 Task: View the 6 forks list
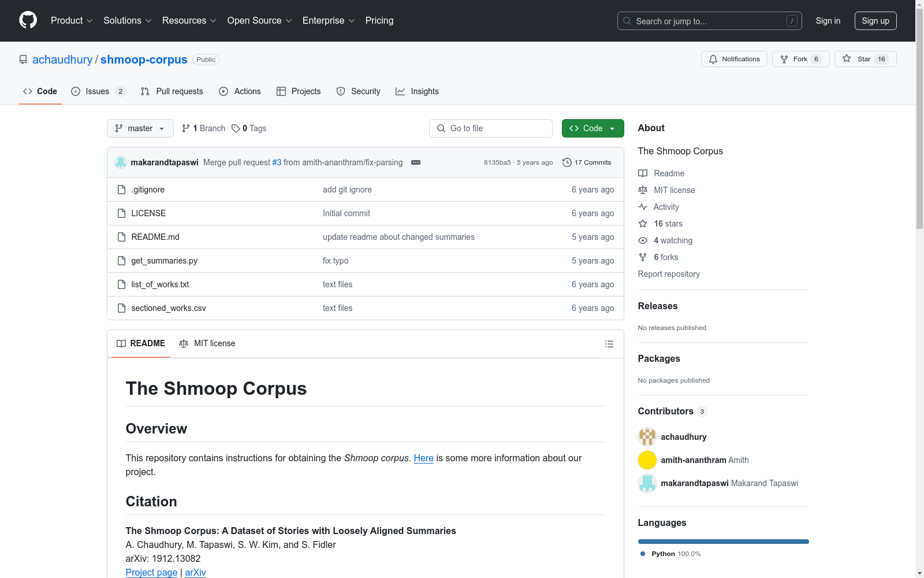pyautogui.click(x=658, y=257)
